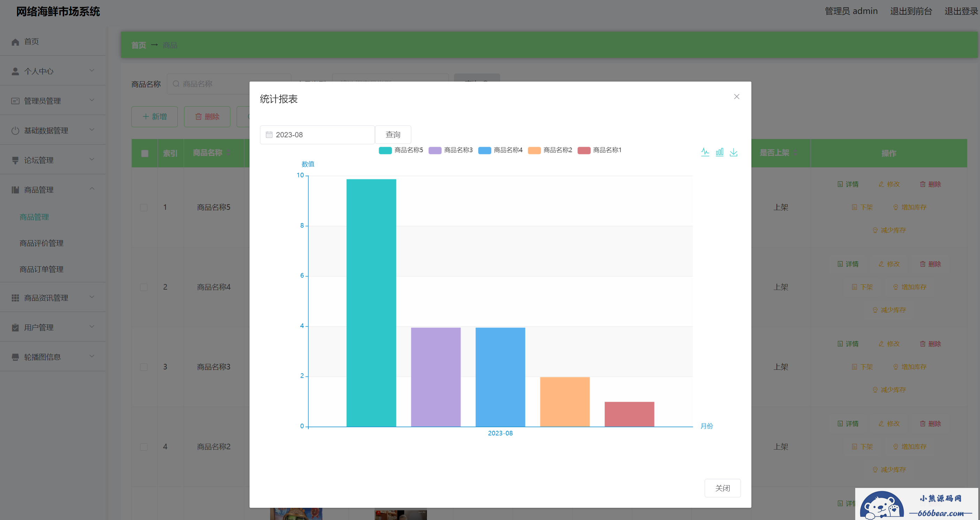
Task: Click the 商品管理 book icon
Action: pos(15,190)
